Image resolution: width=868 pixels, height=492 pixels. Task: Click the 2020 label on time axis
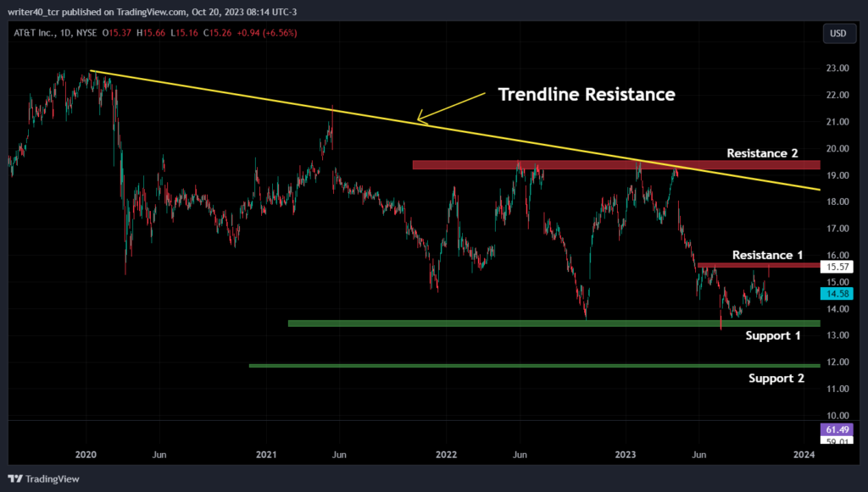click(86, 455)
